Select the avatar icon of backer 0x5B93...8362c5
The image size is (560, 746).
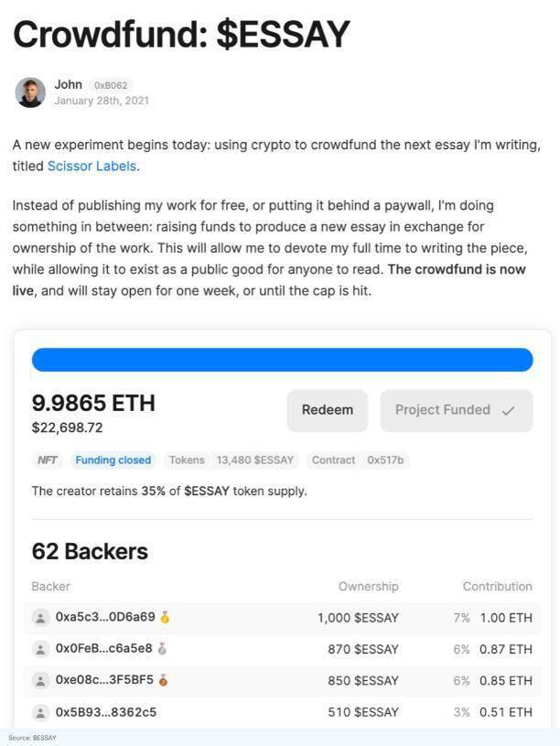pos(40,711)
